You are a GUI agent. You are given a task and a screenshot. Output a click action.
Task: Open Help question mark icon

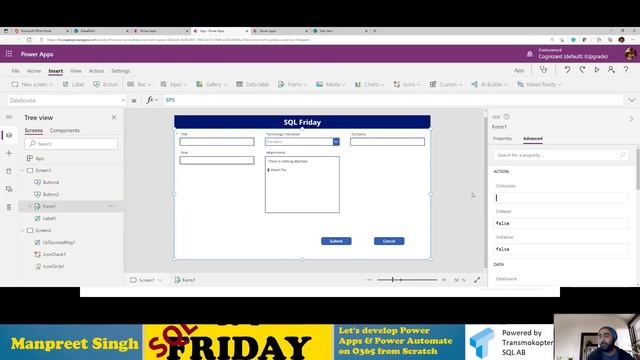[x=626, y=70]
